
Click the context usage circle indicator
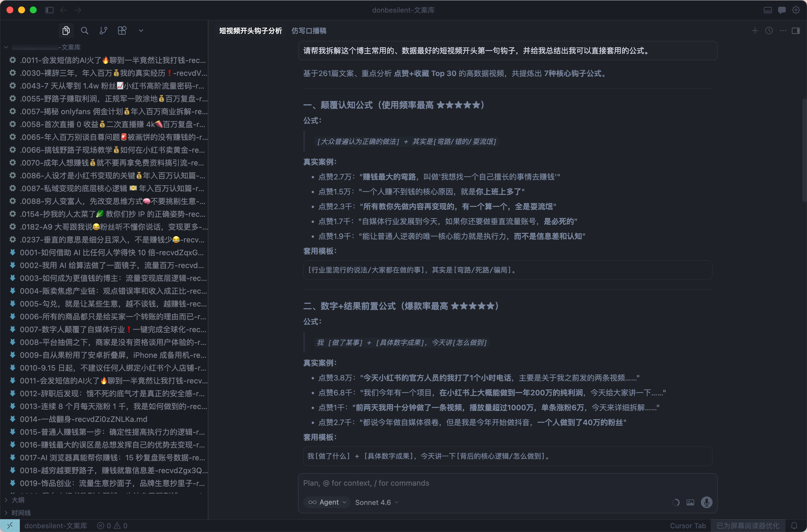(x=676, y=503)
